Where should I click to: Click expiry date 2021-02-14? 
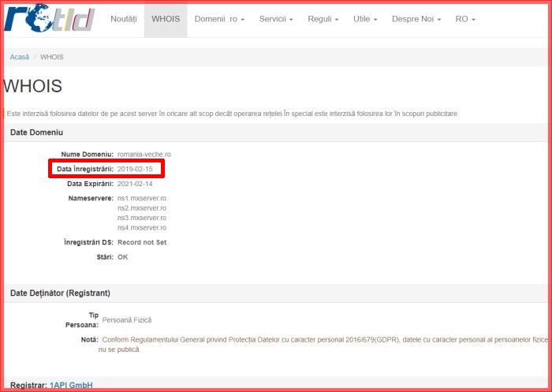pos(135,184)
